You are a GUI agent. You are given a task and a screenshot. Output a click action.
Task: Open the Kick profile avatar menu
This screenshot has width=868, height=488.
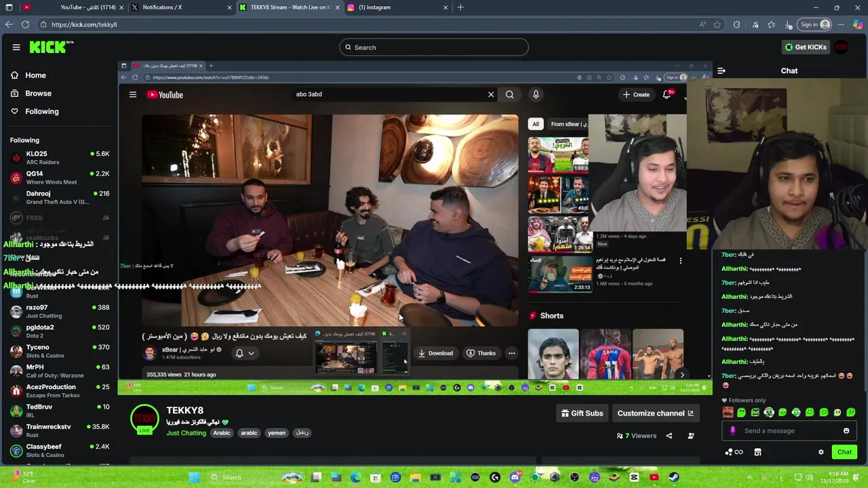(842, 47)
